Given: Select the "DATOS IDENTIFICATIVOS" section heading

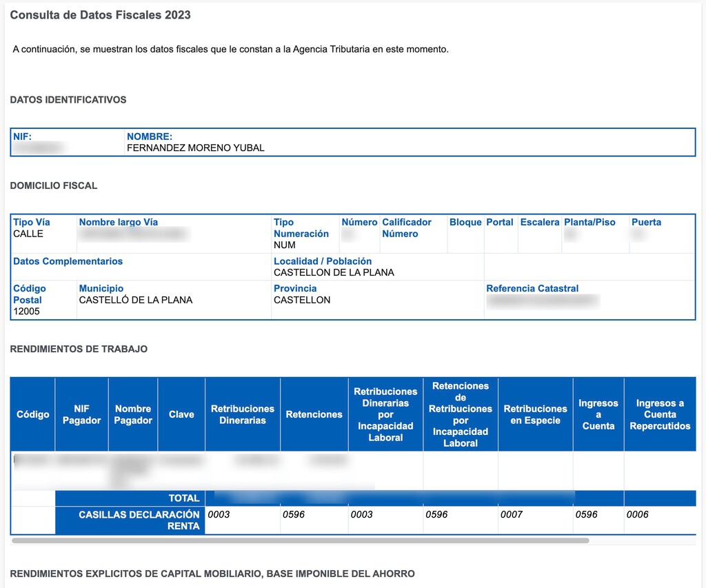Looking at the screenshot, I should tap(68, 100).
